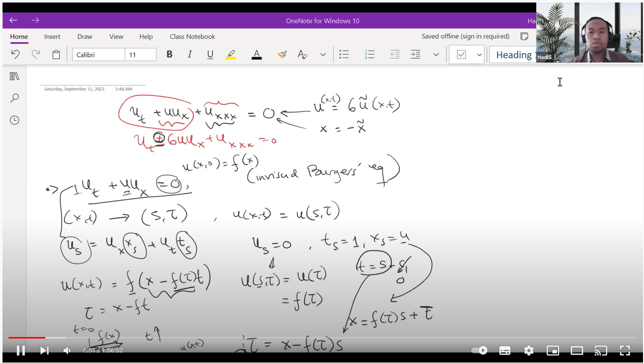Open the Insert tab
644x363 pixels.
click(52, 36)
